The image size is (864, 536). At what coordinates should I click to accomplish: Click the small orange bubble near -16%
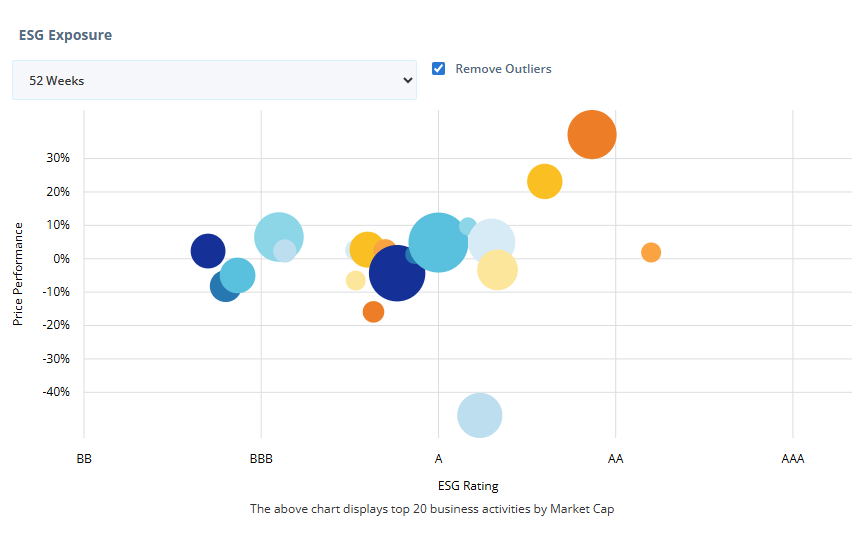373,312
